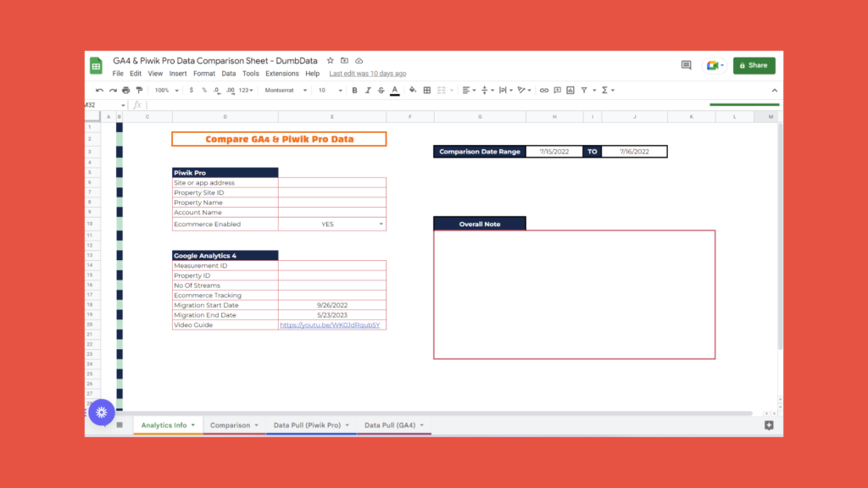Open the Data menu

229,74
